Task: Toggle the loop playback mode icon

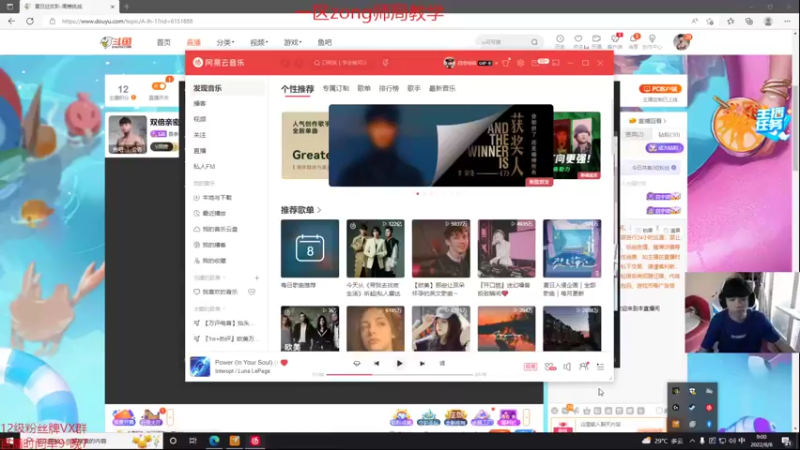Action: [x=357, y=364]
